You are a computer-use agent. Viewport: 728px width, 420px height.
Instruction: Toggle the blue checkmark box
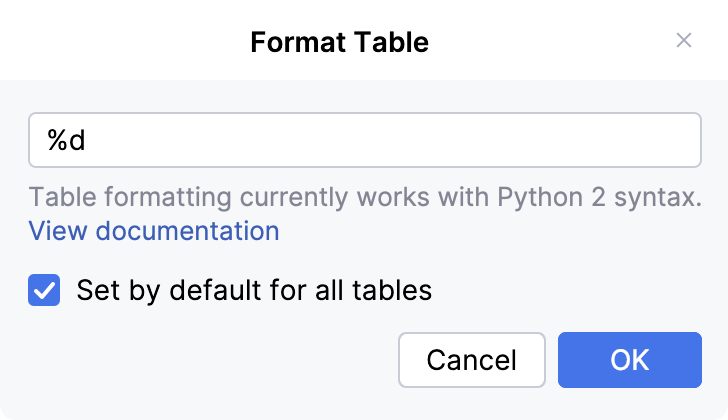click(x=44, y=291)
